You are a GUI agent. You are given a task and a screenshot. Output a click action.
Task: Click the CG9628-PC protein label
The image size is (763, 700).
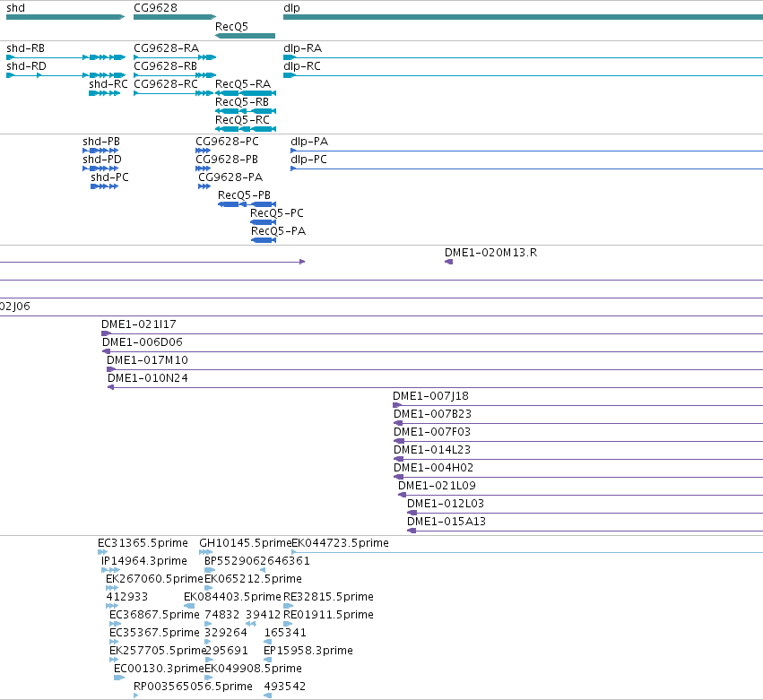[x=227, y=142]
